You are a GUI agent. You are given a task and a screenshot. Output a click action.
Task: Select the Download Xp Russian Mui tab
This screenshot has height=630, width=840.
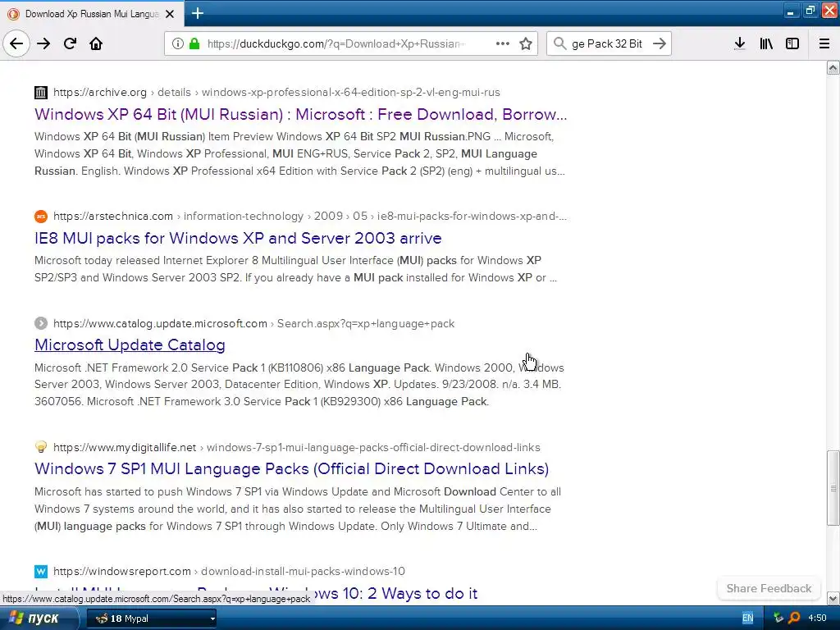[x=92, y=14]
